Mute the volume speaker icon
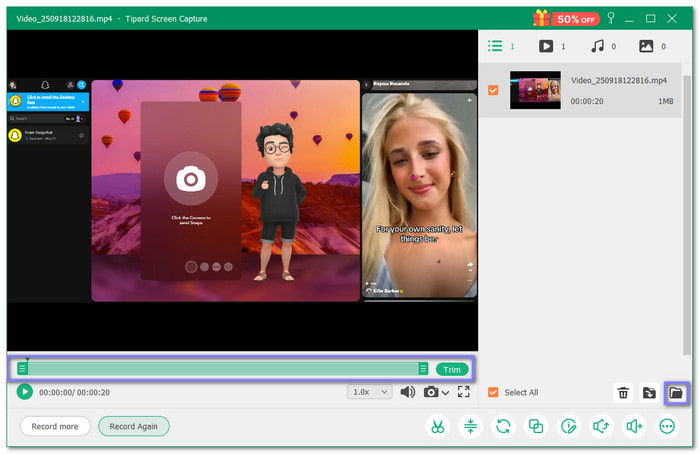This screenshot has width=700, height=454. pos(408,392)
